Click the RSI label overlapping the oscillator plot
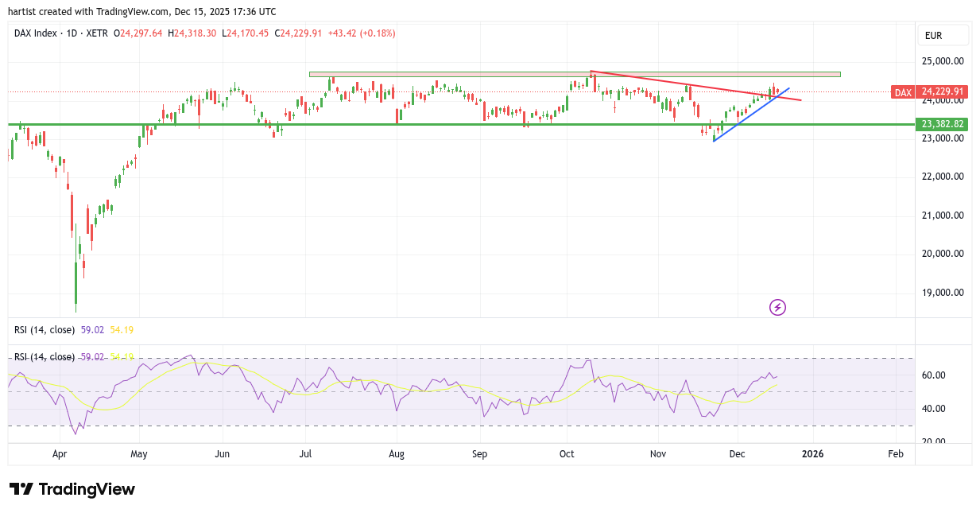This screenshot has width=980, height=513. click(45, 357)
